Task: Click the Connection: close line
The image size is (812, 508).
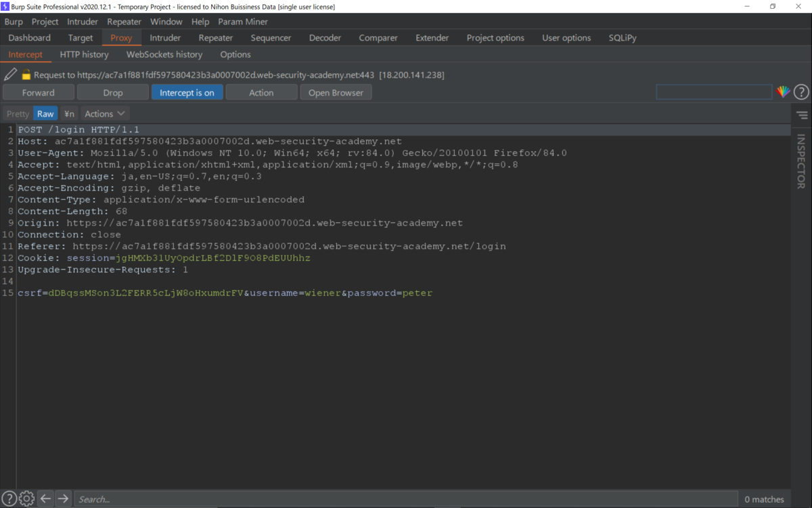Action: point(69,234)
